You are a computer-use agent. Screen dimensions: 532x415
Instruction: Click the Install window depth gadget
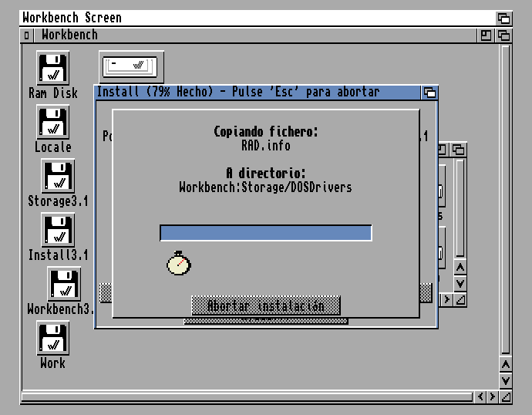tap(429, 93)
